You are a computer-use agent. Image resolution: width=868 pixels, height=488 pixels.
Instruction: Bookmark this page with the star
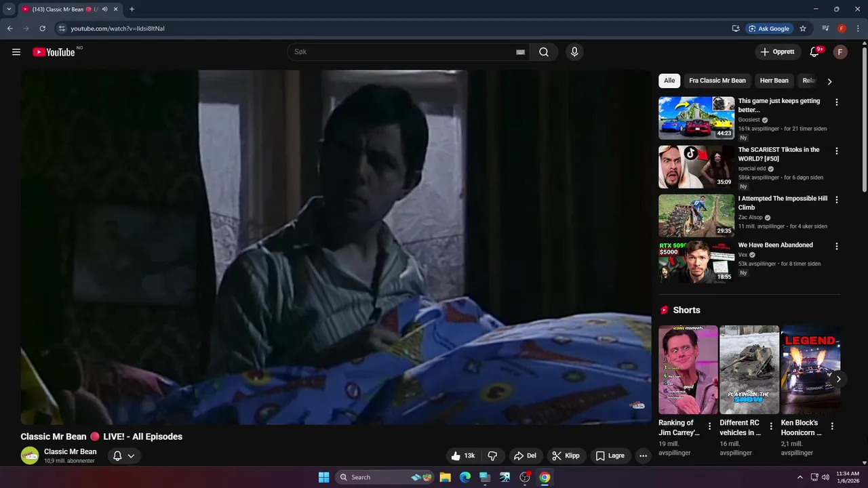(x=803, y=28)
